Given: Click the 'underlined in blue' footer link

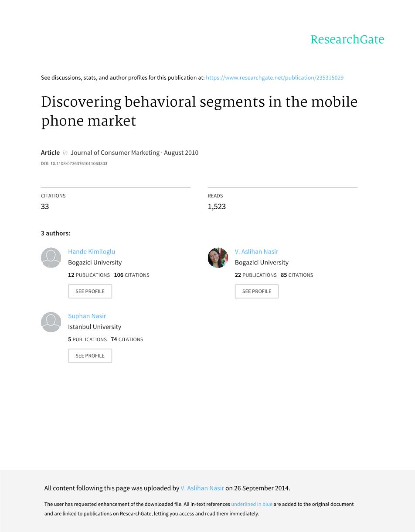Looking at the screenshot, I should point(252,504).
